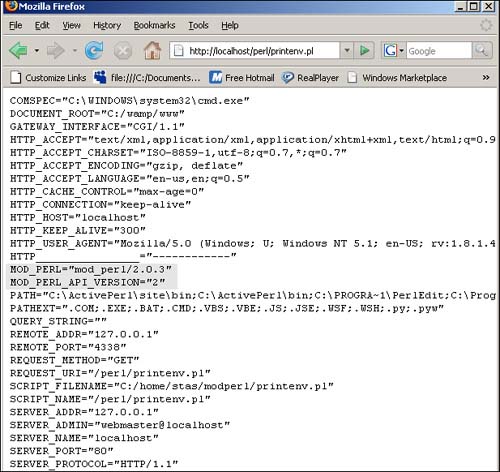This screenshot has height=472, width=500.
Task: Open the Google search engine selector dropdown
Action: 394,51
